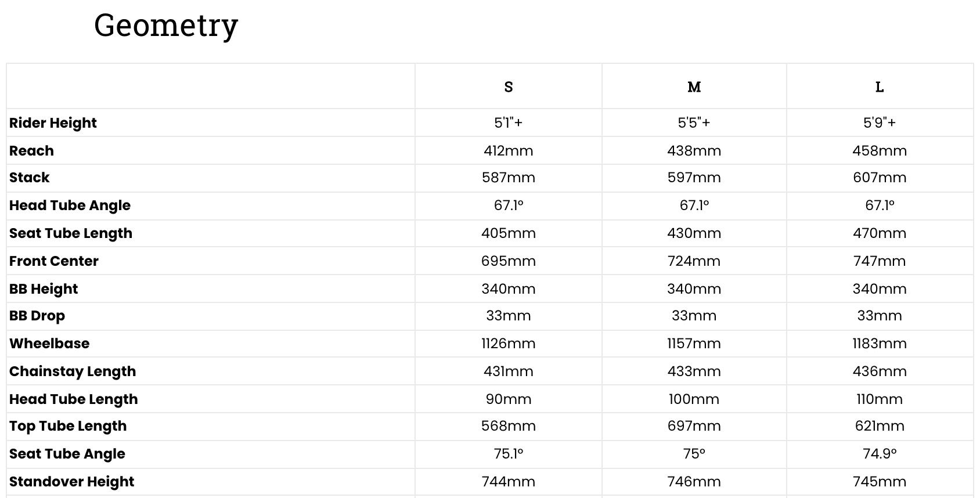Click the Rider Height row label
980x498 pixels.
tap(53, 123)
